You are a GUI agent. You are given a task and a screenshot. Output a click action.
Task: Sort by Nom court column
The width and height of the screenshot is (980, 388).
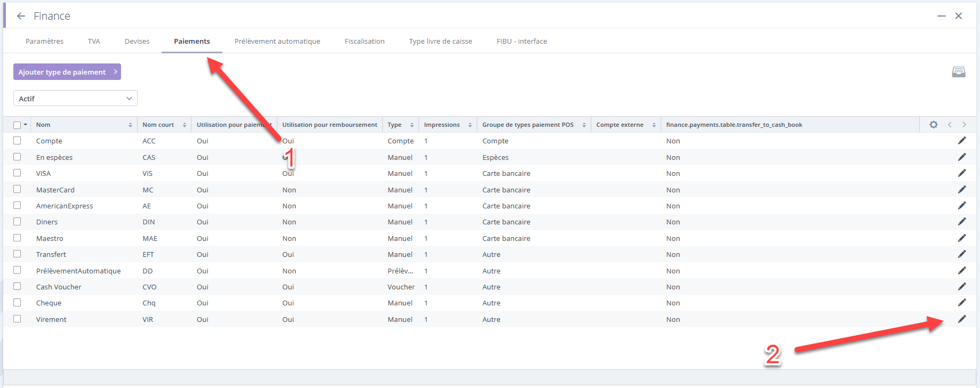tap(184, 125)
